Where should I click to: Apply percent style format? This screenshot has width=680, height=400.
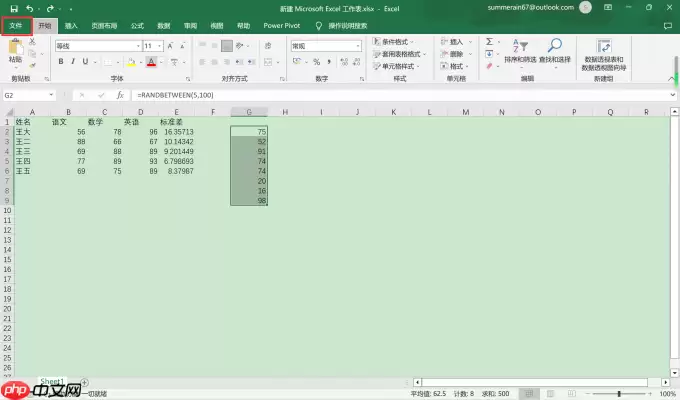(x=317, y=62)
